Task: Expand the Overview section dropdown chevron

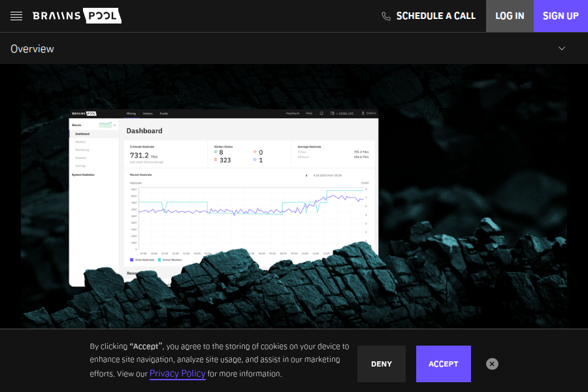Action: click(x=562, y=48)
